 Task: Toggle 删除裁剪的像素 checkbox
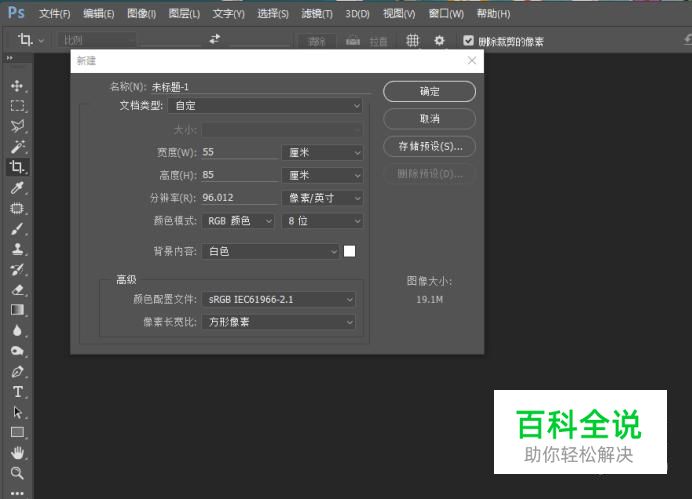pos(468,41)
